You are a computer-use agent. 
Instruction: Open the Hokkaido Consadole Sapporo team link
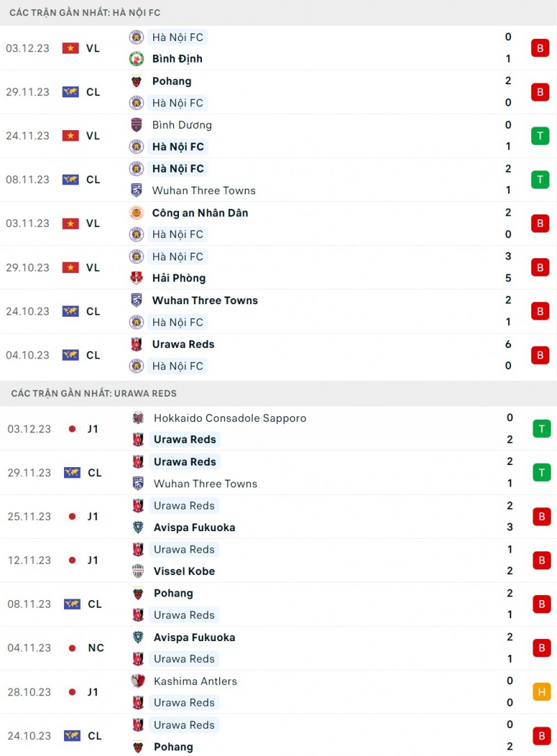pyautogui.click(x=230, y=418)
